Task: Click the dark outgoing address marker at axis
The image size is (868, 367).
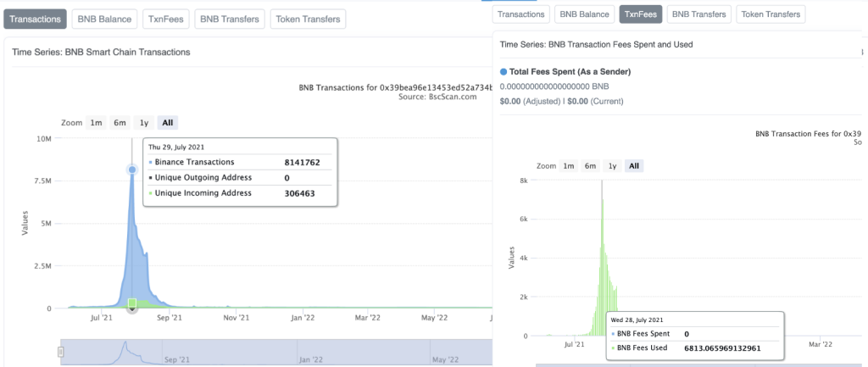Action: (131, 309)
